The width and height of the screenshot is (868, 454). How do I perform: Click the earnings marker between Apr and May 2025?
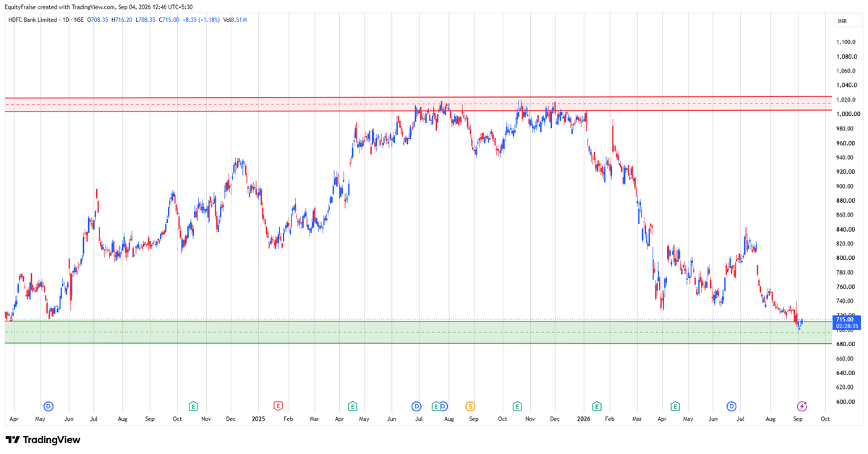click(x=352, y=405)
